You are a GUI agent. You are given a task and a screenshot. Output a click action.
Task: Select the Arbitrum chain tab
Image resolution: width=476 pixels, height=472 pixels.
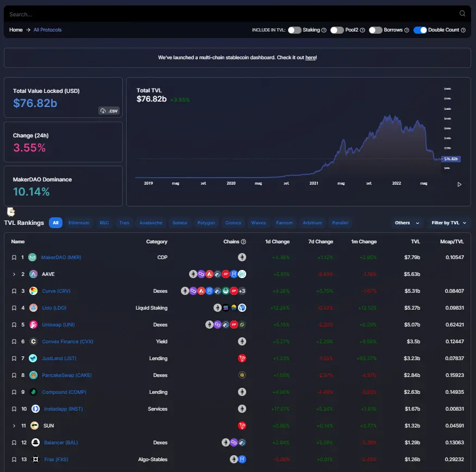point(312,223)
